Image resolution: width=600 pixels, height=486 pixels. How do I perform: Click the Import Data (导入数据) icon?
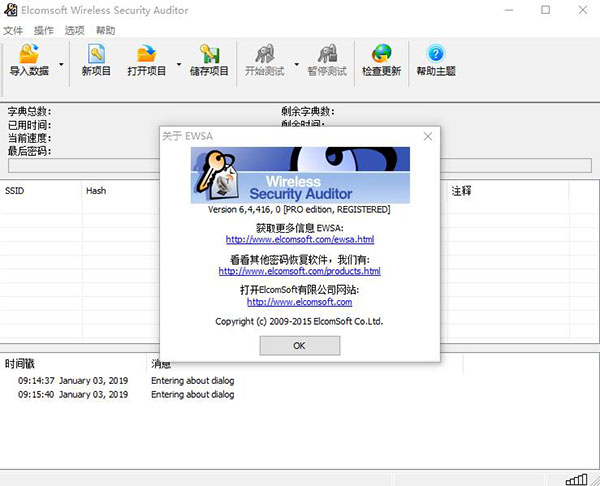(29, 53)
